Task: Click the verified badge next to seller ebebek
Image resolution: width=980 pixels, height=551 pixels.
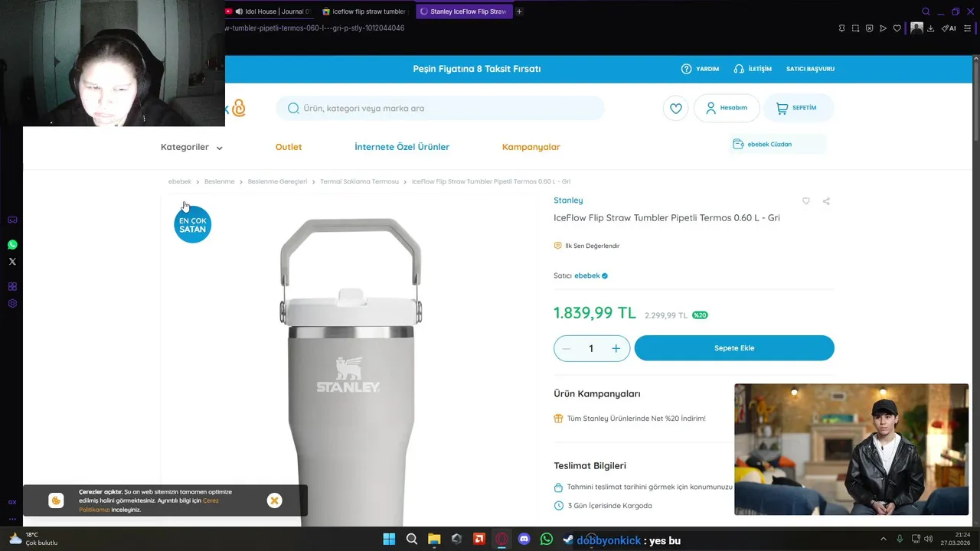Action: (x=605, y=275)
